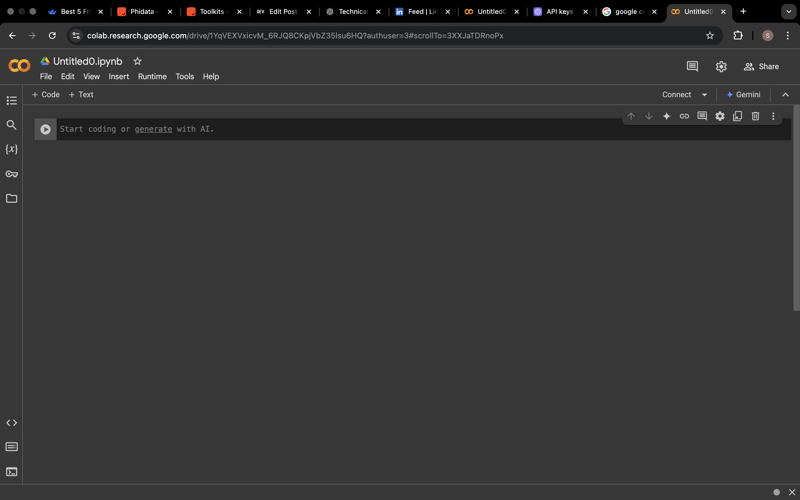Image resolution: width=800 pixels, height=500 pixels.
Task: Click the generate link in cell
Action: click(x=153, y=129)
